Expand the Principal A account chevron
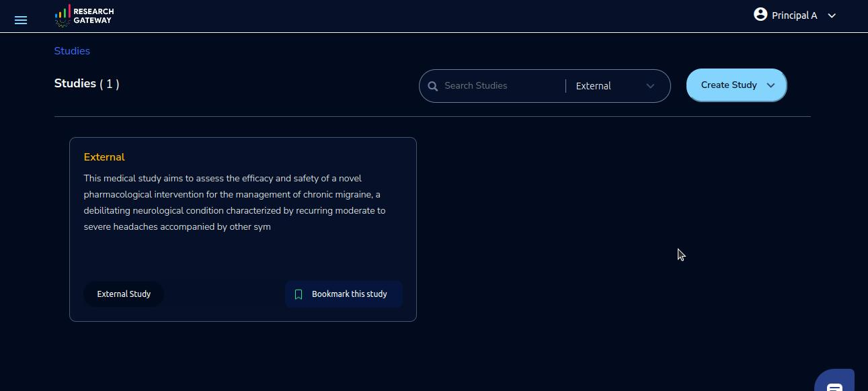Viewport: 868px width, 391px height. [x=832, y=15]
